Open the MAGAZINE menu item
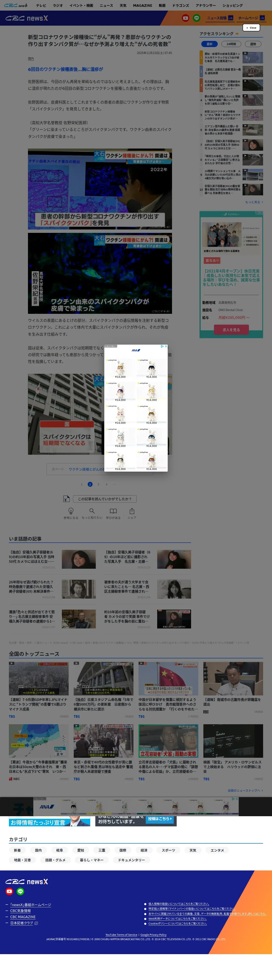This screenshot has width=272, height=980. pyautogui.click(x=143, y=6)
